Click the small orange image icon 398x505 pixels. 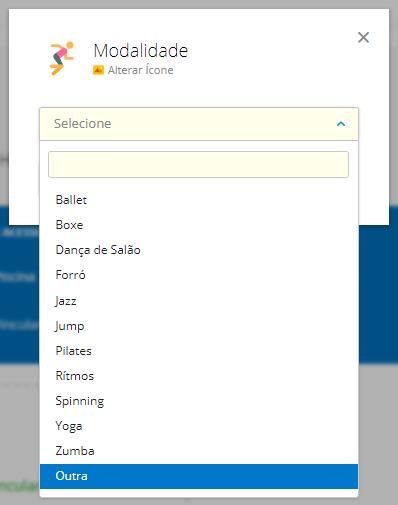coord(98,70)
